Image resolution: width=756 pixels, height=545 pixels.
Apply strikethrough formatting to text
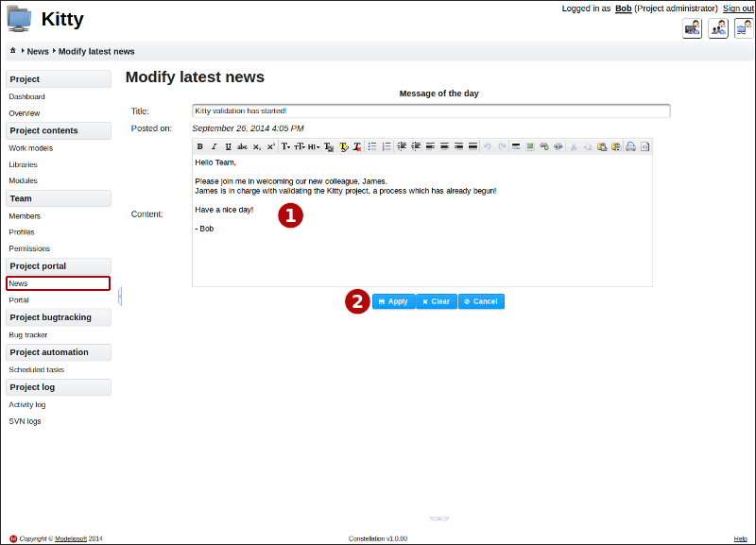[242, 146]
